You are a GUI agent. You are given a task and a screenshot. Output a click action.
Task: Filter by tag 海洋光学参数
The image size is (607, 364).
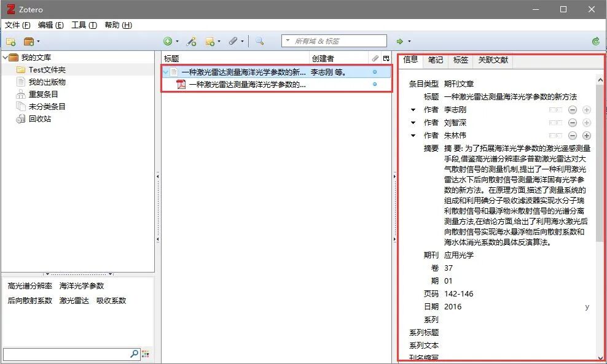click(x=82, y=286)
